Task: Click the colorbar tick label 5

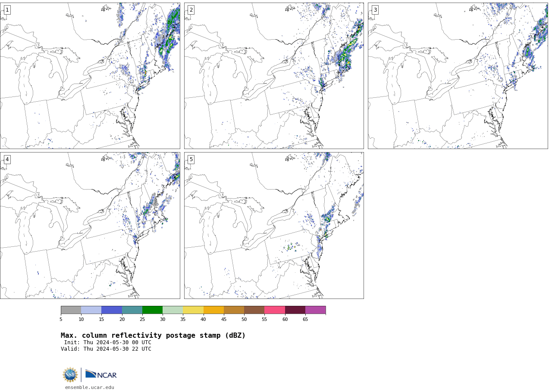Action: 61,319
